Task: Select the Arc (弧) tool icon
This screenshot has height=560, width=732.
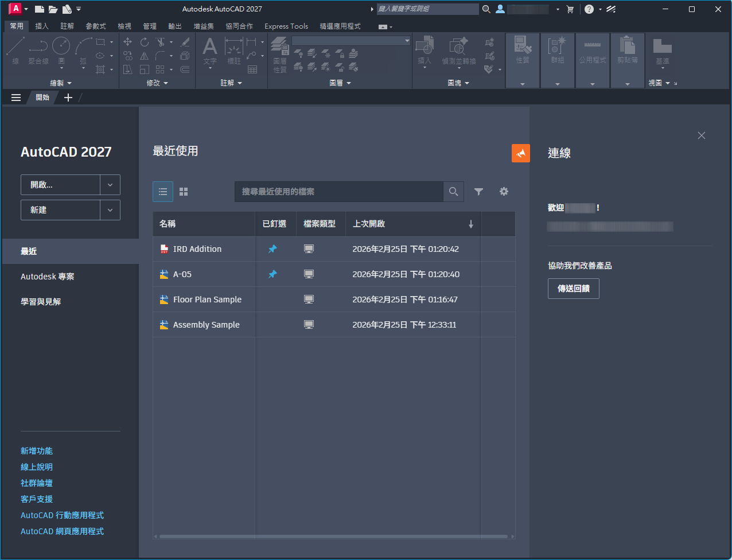Action: pos(83,46)
